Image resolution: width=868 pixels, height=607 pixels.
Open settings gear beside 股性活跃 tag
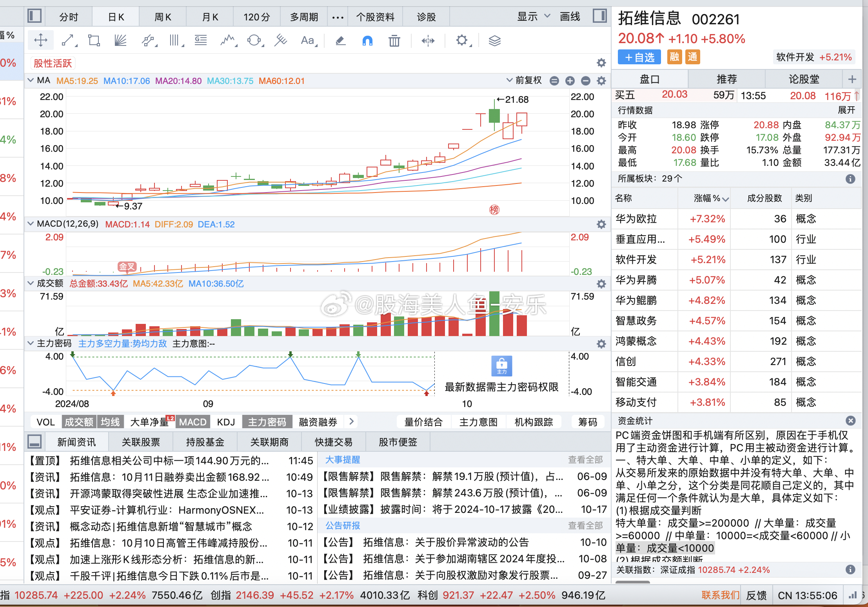click(x=601, y=63)
